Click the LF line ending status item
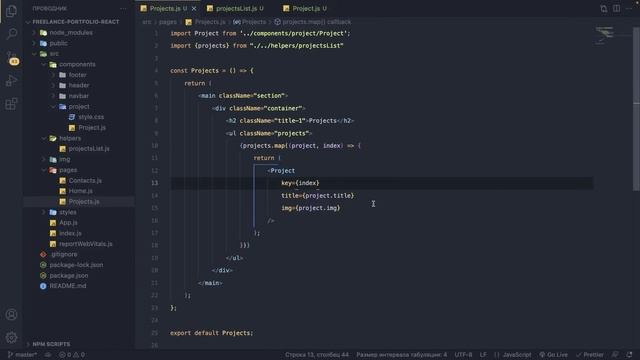640x360 pixels. (483, 355)
